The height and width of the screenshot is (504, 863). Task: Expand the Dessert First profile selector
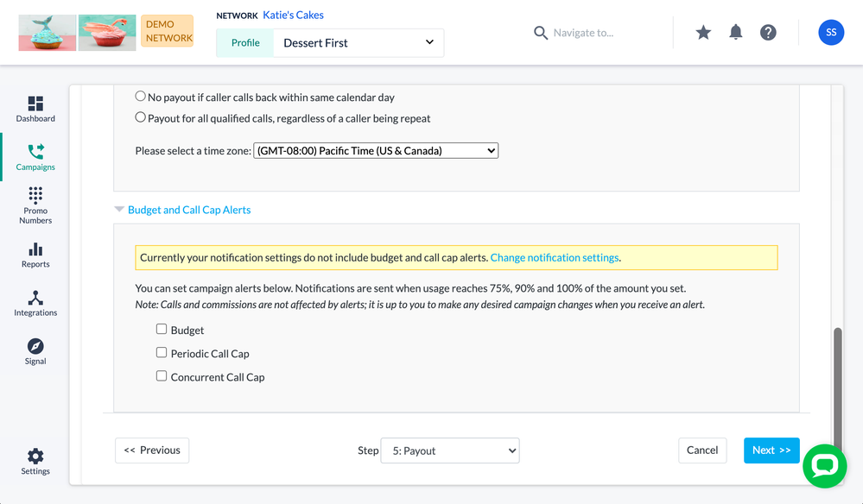(358, 43)
